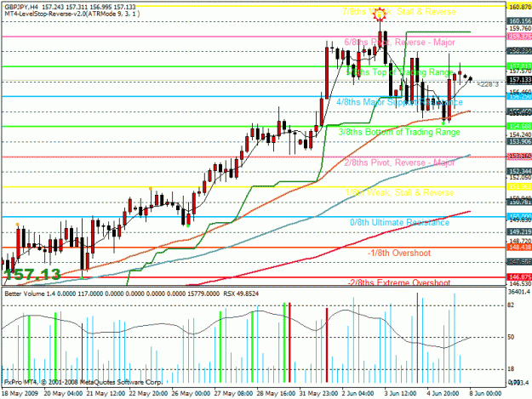The image size is (532, 399).
Task: Click the '0/8th Ultimate Resistance' label
Action: click(x=400, y=222)
